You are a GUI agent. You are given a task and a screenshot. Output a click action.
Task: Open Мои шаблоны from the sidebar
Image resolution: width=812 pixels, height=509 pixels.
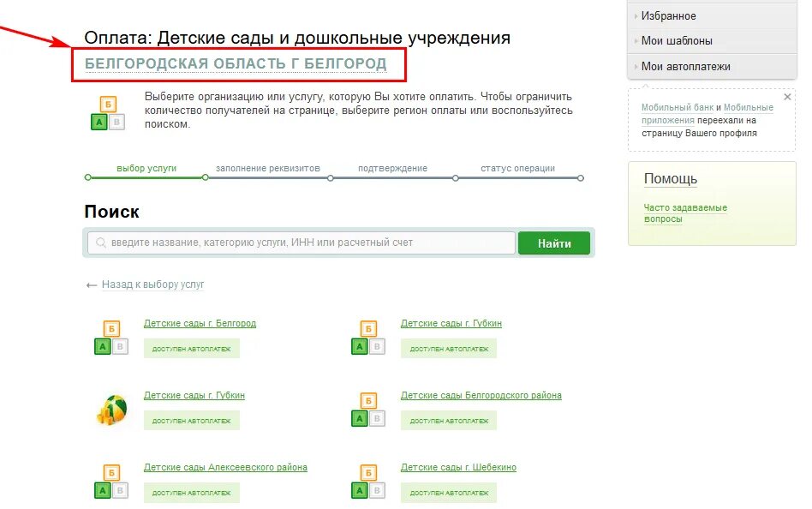pos(677,40)
